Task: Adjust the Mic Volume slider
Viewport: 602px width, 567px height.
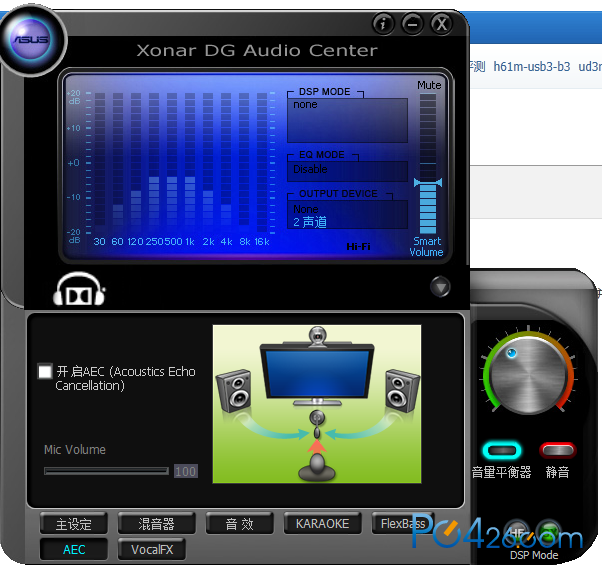Action: 106,471
